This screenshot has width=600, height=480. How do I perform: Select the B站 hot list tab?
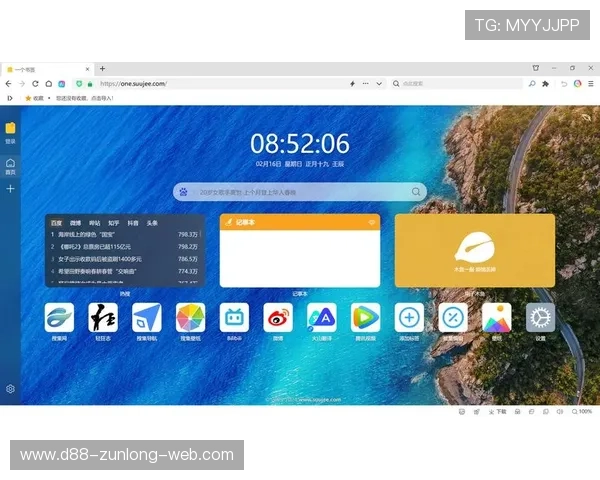click(x=95, y=223)
